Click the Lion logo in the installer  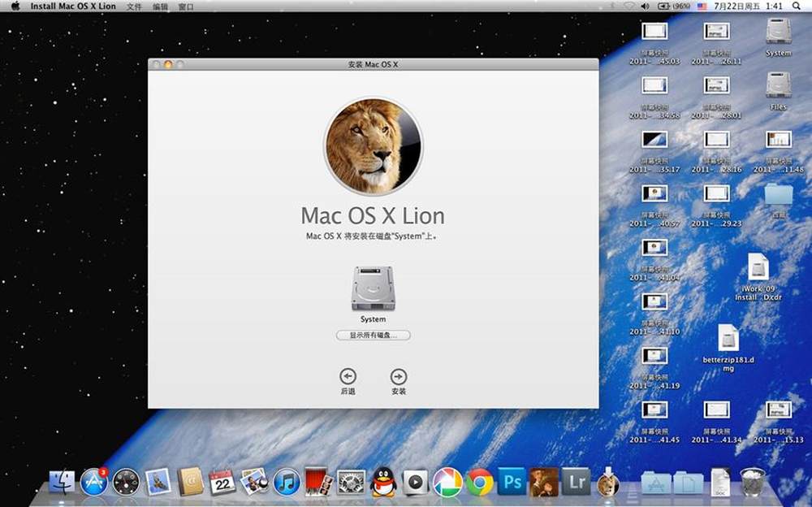point(373,146)
